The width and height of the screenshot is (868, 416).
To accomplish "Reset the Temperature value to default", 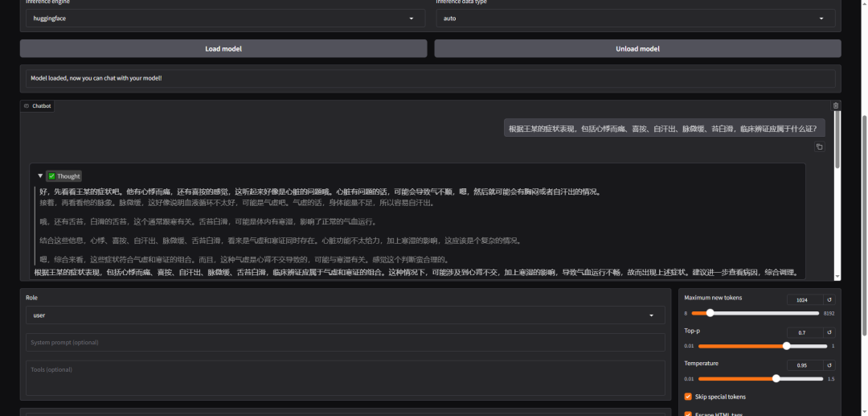I will 829,365.
